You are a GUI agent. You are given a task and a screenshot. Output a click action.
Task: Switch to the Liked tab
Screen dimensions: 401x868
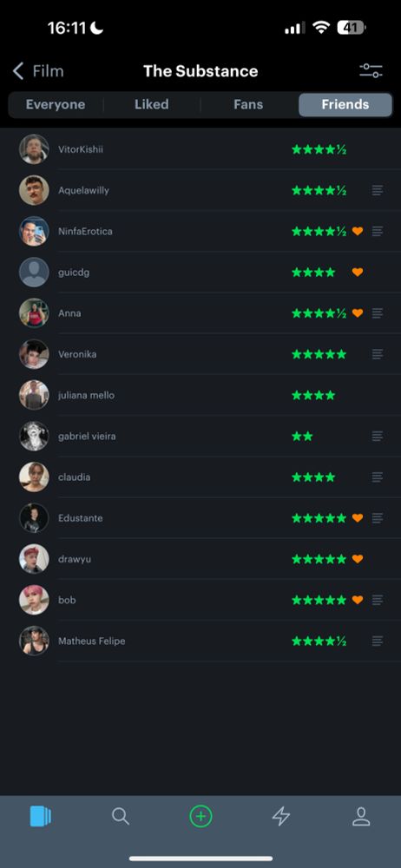[152, 105]
